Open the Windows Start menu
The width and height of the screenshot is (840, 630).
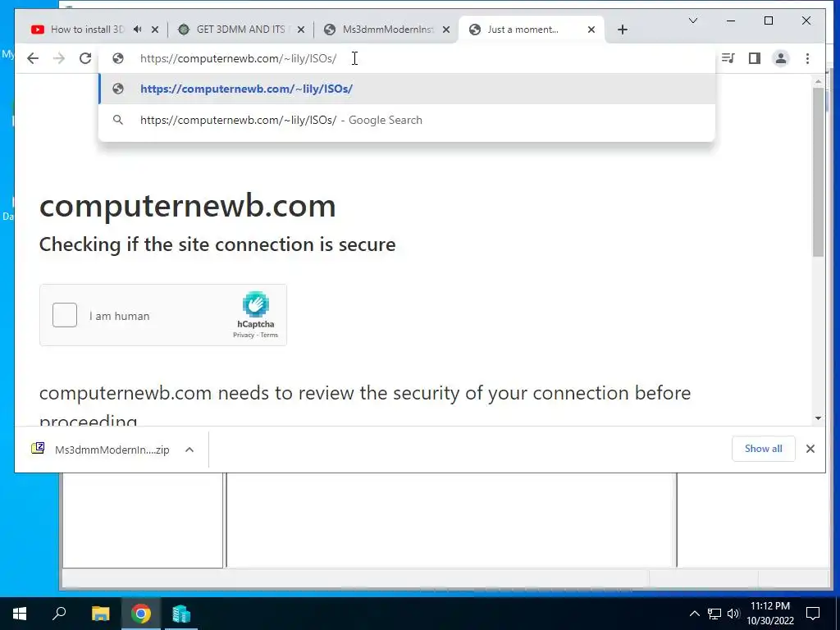pyautogui.click(x=20, y=614)
